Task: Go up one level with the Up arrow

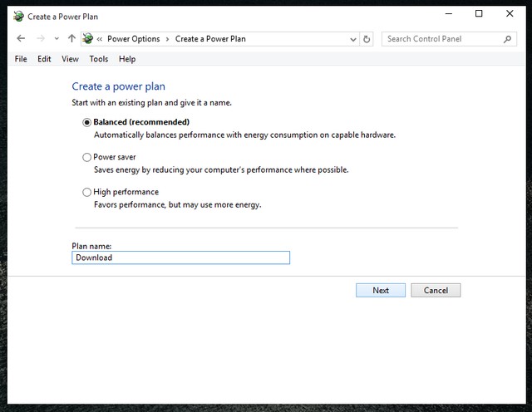Action: coord(71,38)
